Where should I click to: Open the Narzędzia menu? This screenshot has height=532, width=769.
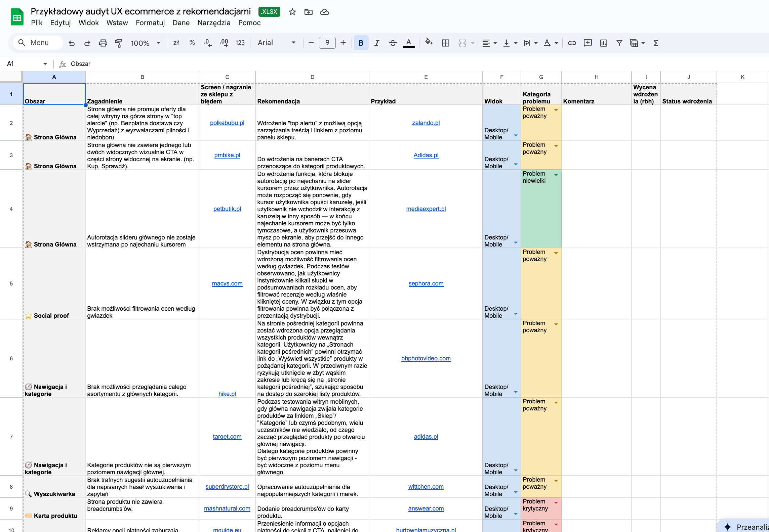point(214,23)
